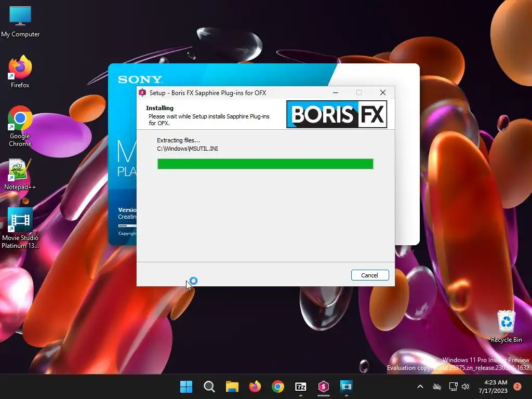532x399 pixels.
Task: Open taskbar Search
Action: (209, 387)
